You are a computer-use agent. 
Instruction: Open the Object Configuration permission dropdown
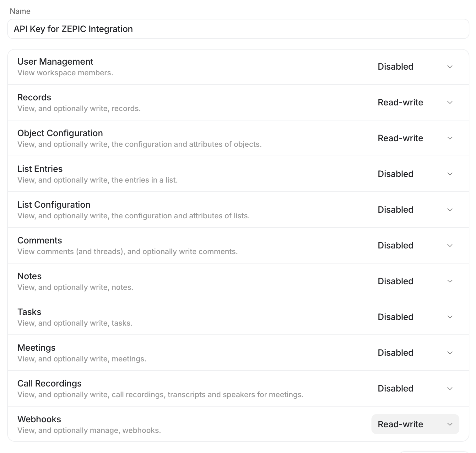coord(415,138)
